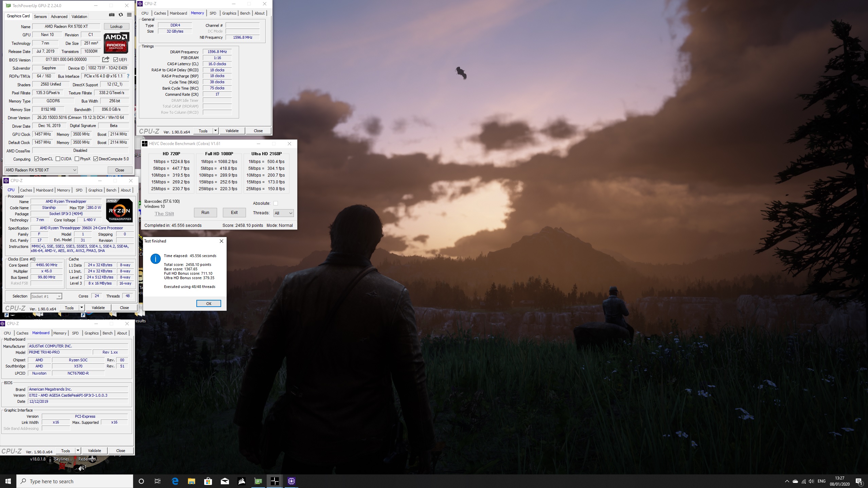This screenshot has height=488, width=868.
Task: Open Windows Start menu
Action: click(x=8, y=481)
